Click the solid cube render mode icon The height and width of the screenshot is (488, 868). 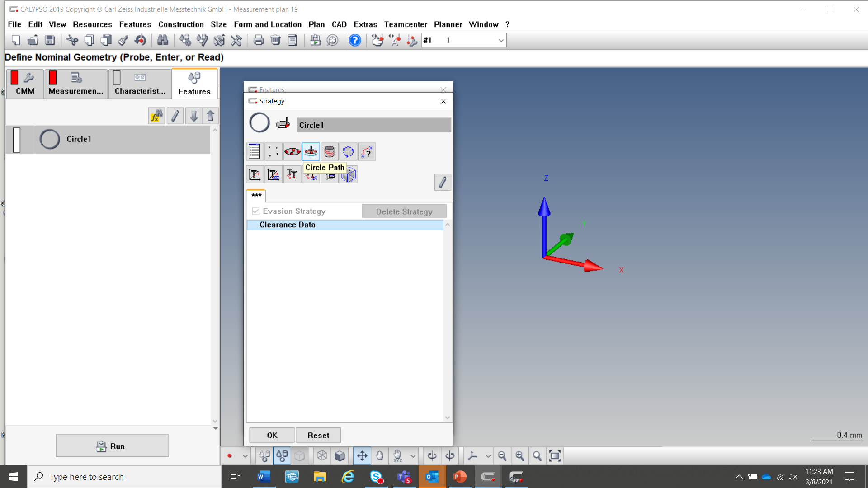[340, 456]
